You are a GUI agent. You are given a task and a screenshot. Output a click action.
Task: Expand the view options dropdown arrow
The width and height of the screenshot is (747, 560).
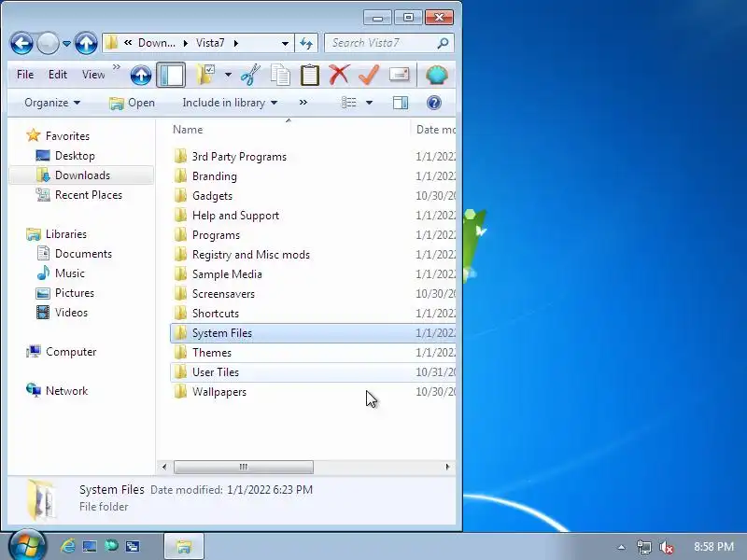pyautogui.click(x=369, y=103)
